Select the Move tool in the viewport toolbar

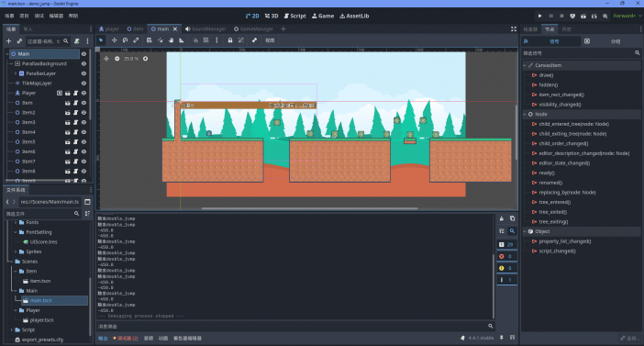coord(114,40)
